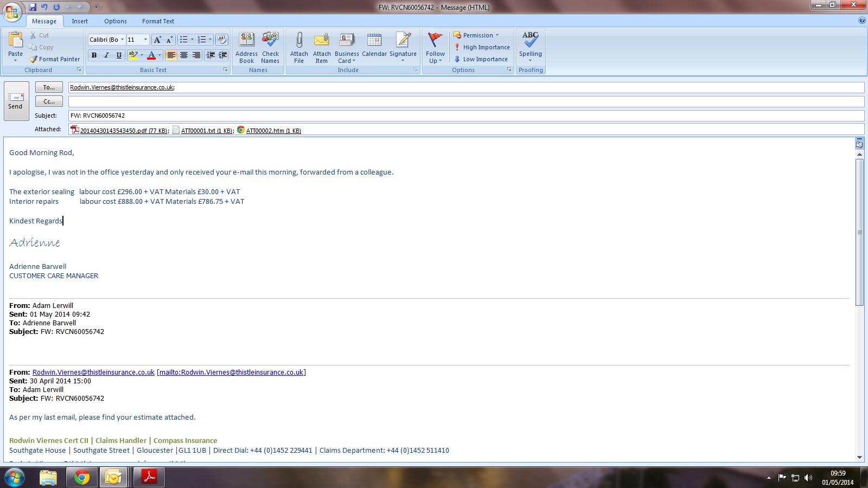Switch to the Insert ribbon tab
This screenshot has width=868, height=488.
[x=80, y=21]
